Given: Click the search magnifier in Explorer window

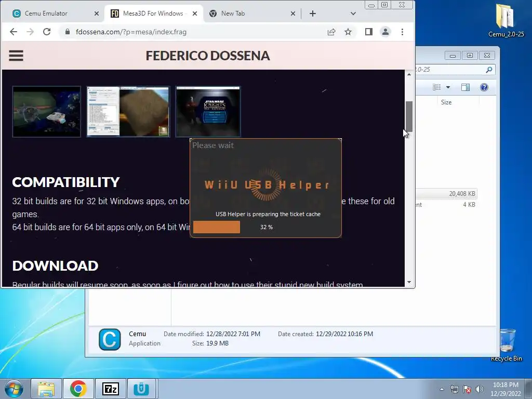Looking at the screenshot, I should point(489,70).
